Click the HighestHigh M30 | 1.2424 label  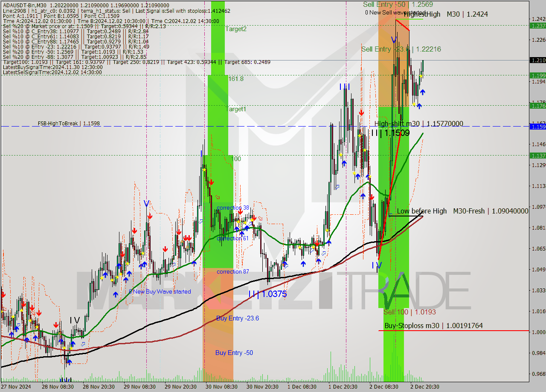446,14
